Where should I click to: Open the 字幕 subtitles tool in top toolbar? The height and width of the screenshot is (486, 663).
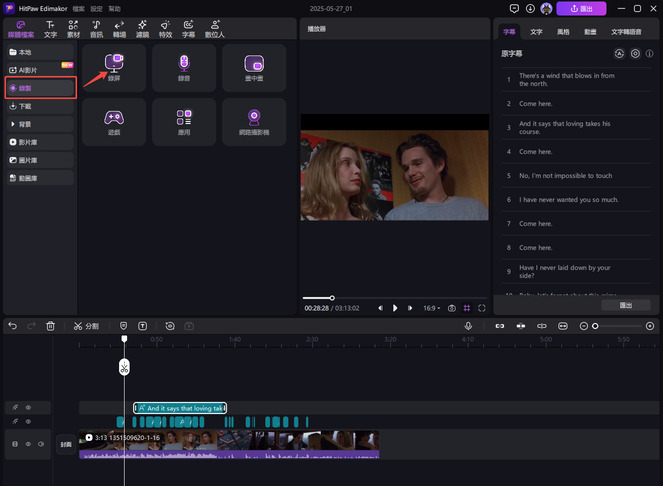188,29
